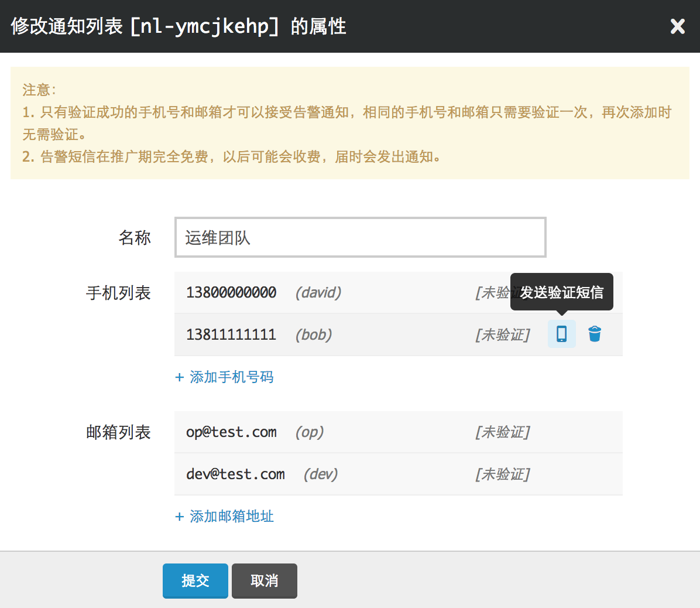Click the 名称 input field
This screenshot has width=700, height=608.
click(360, 237)
